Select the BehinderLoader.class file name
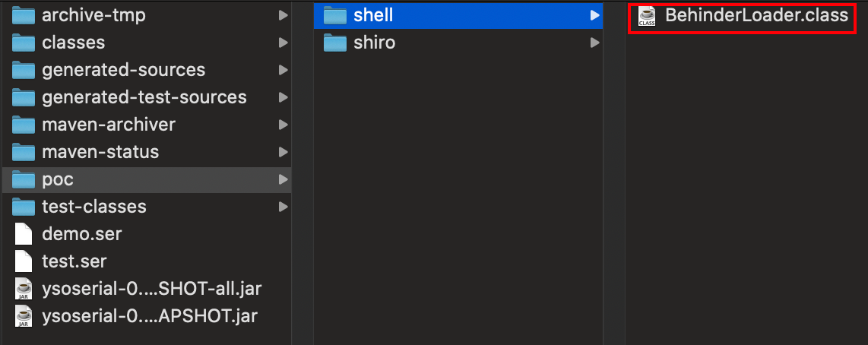The width and height of the screenshot is (868, 345). tap(756, 15)
